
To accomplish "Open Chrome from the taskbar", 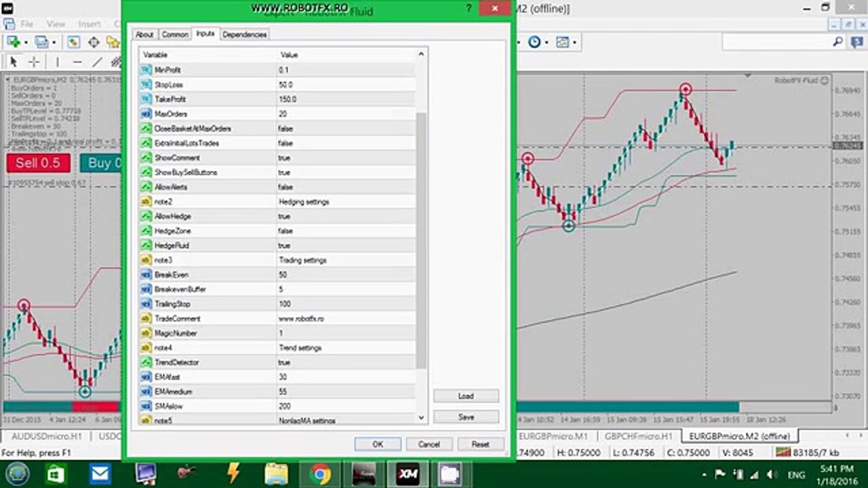I will (320, 474).
